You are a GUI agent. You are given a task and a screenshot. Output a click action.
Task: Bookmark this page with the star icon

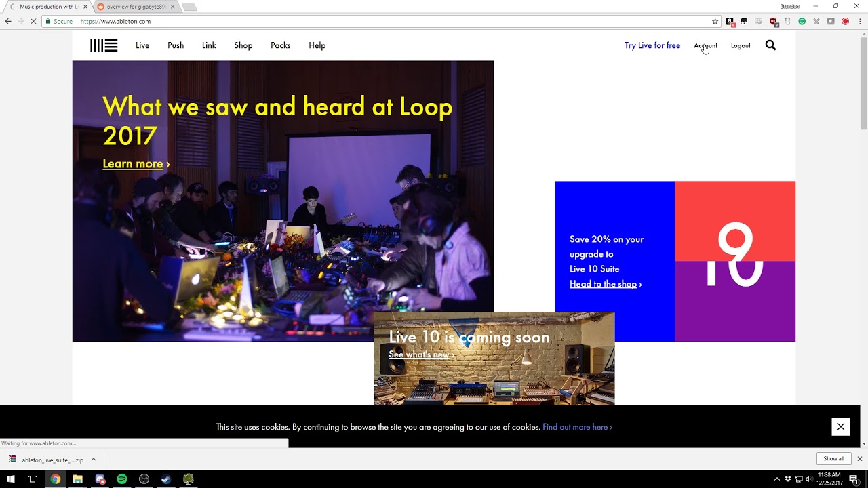point(715,22)
